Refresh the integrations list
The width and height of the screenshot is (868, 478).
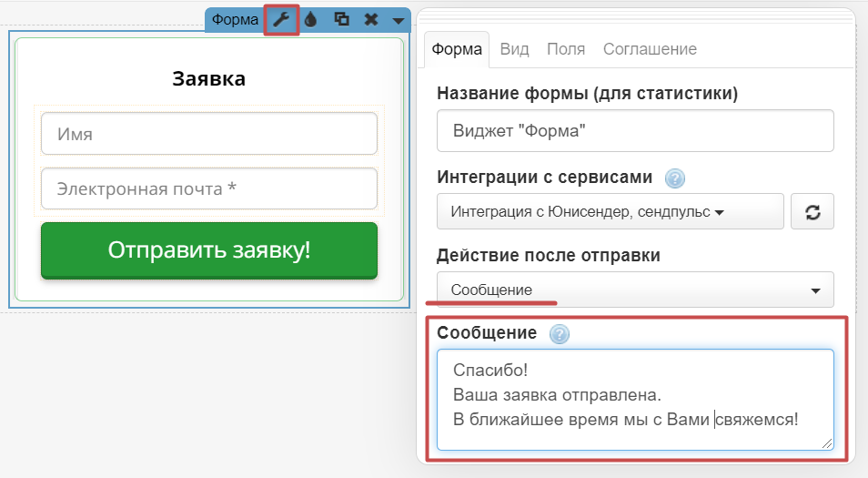812,212
